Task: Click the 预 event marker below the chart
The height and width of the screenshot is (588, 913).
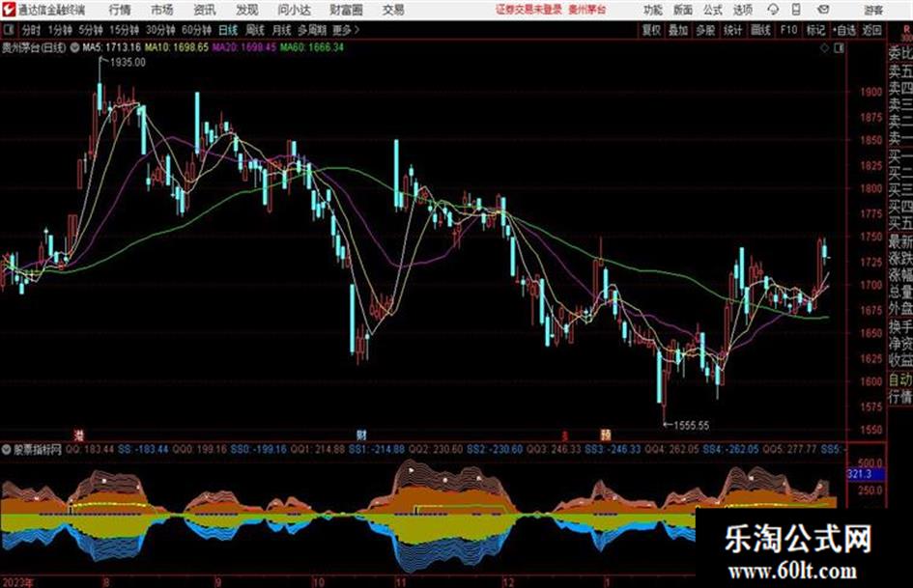Action: click(606, 434)
